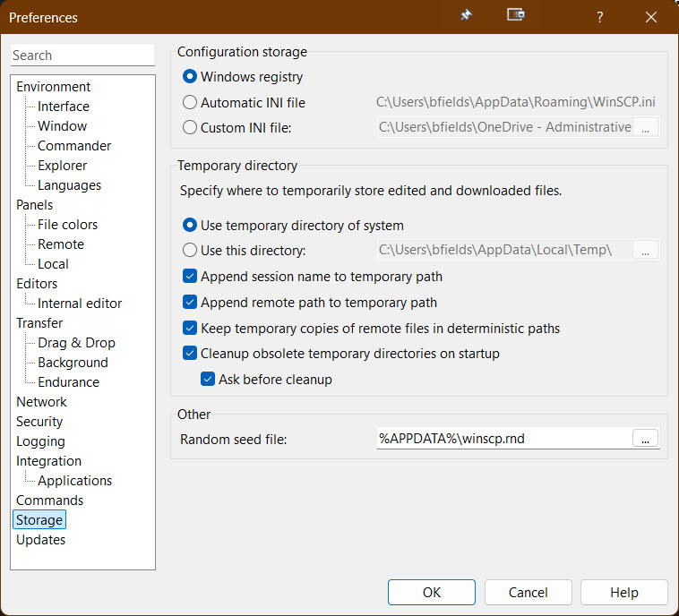Browse for the random seed file
This screenshot has height=616, width=679.
point(646,439)
